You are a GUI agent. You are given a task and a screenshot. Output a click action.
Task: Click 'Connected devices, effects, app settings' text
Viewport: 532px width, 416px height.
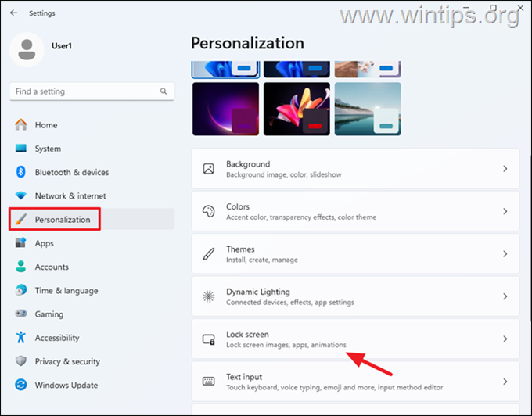click(x=290, y=303)
